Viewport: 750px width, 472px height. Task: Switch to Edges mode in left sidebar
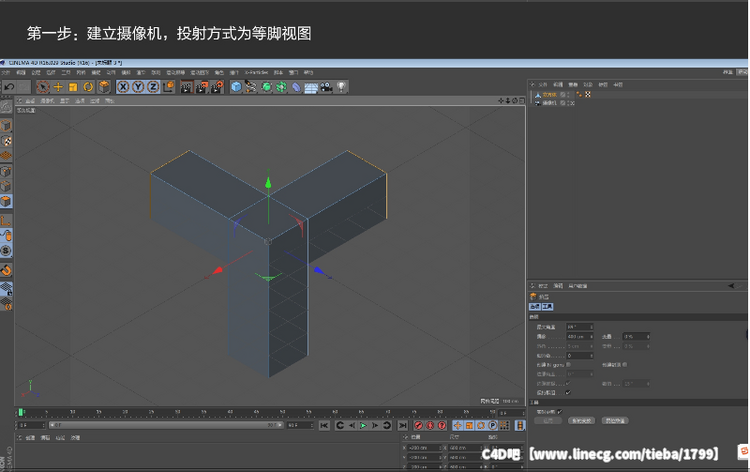click(x=6, y=186)
